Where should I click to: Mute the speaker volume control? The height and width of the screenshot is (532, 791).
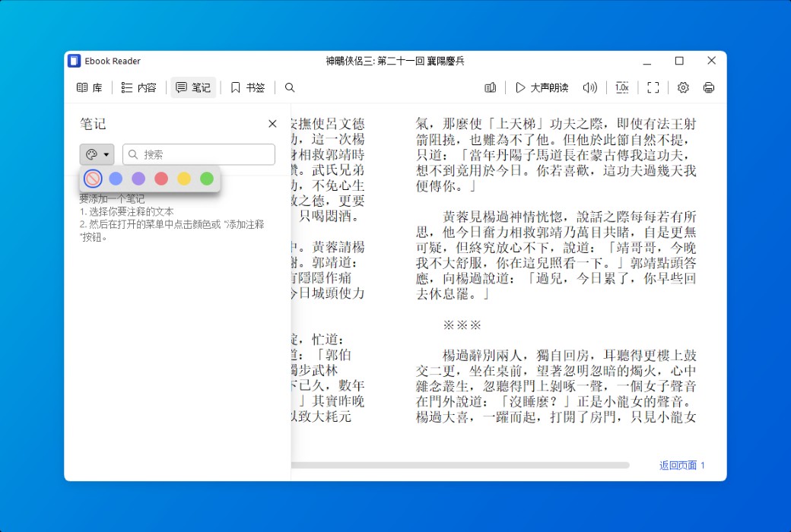coord(589,87)
